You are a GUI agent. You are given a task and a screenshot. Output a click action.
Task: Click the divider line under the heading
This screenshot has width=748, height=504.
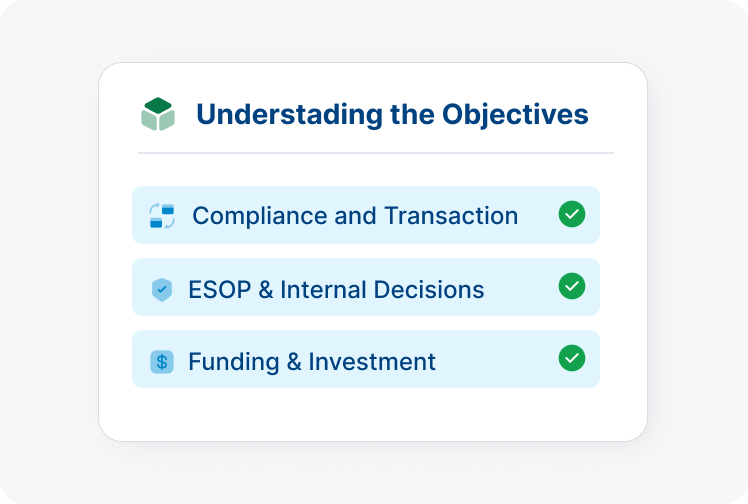pos(375,153)
